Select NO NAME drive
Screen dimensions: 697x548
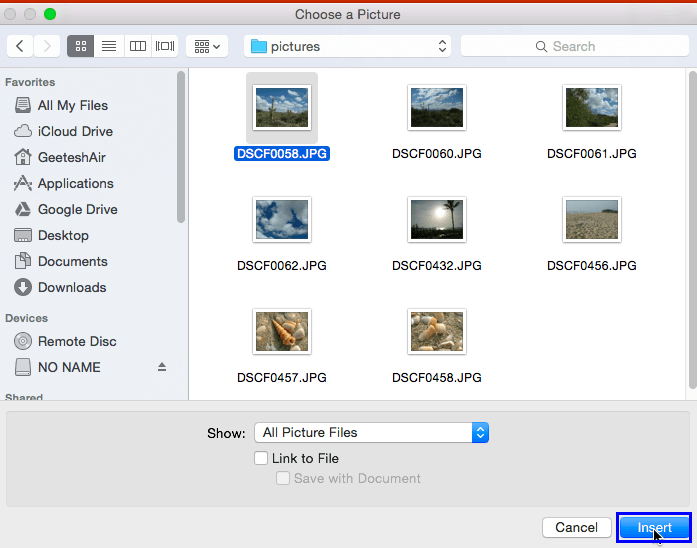(x=69, y=368)
